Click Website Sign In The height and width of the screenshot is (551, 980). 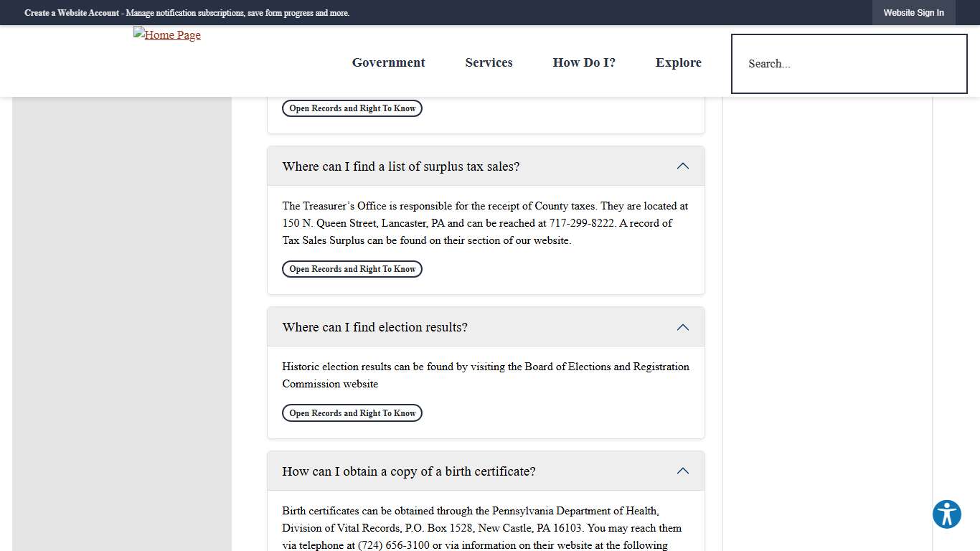pyautogui.click(x=914, y=12)
